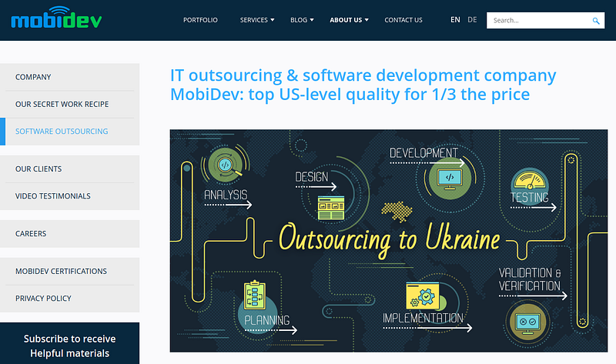
Task: Click the yellow dotted Ukraine map icon
Action: [397, 212]
